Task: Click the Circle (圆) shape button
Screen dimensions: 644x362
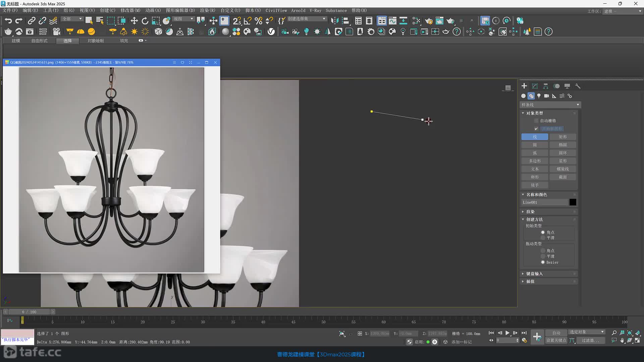Action: pos(535,145)
